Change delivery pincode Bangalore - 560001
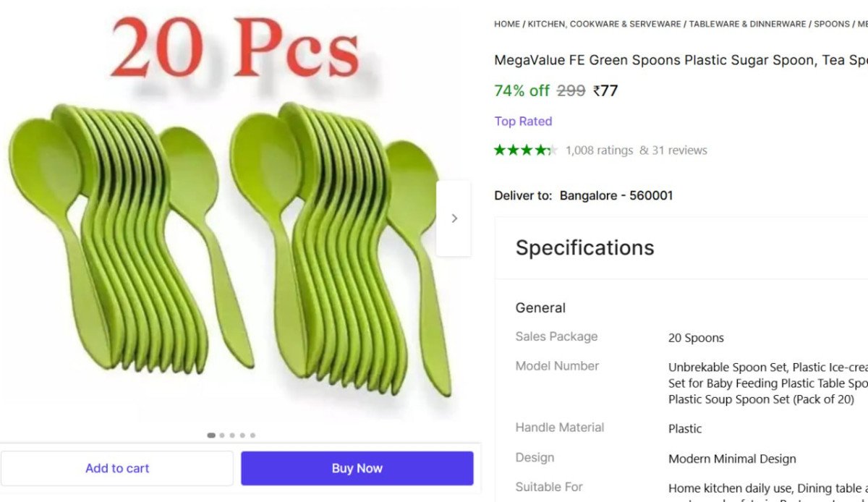This screenshot has height=502, width=868. 616,195
